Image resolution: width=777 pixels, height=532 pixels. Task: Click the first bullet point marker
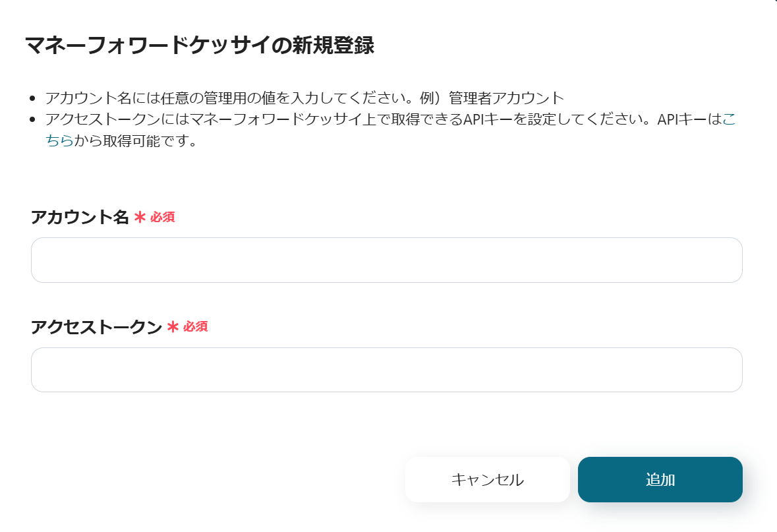pyautogui.click(x=34, y=99)
